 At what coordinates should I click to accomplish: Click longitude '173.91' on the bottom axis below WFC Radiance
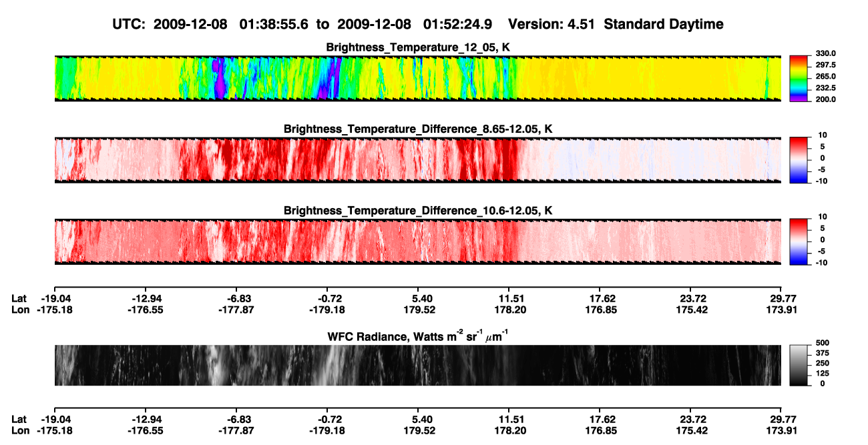(x=782, y=430)
